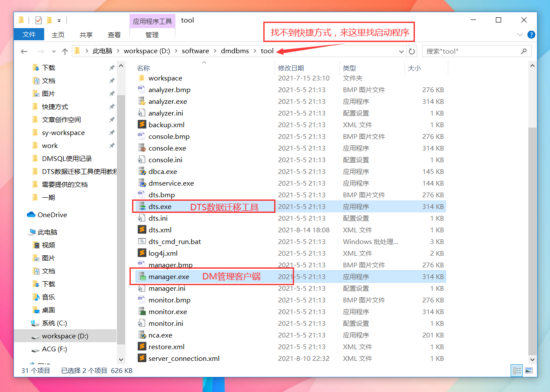Click the server_connection.xml file icon
Image resolution: width=550 pixels, height=392 pixels.
pyautogui.click(x=142, y=358)
